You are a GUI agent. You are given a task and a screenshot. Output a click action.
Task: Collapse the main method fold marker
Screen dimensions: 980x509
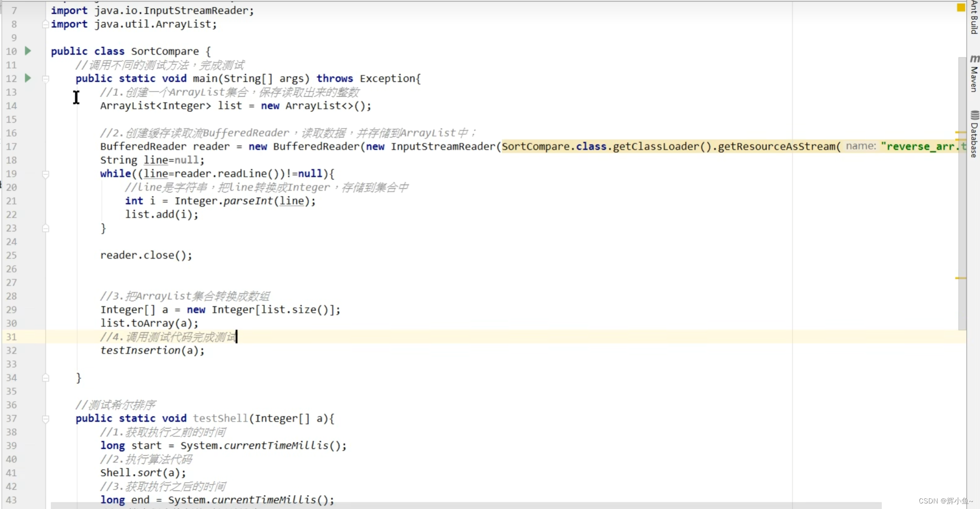[45, 79]
